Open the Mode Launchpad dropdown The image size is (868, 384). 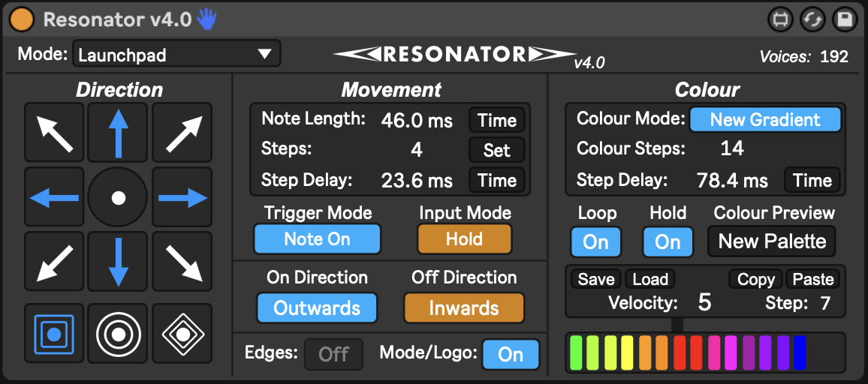[x=176, y=54]
